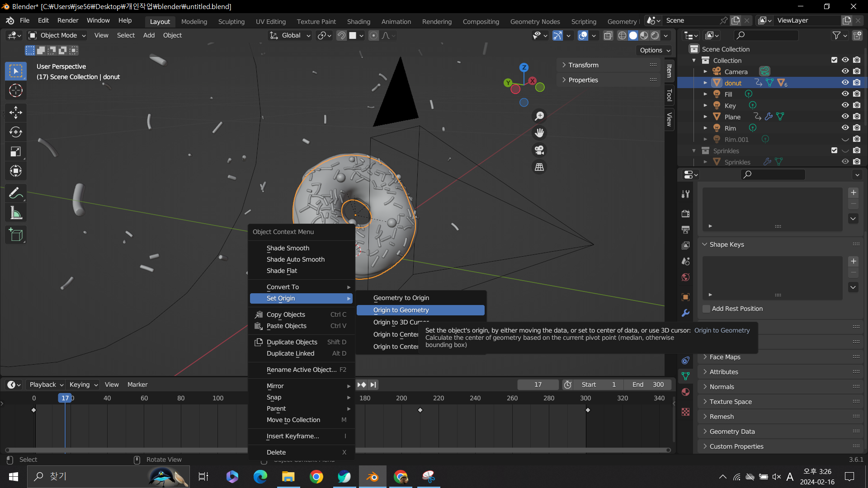Click the timeline horizontal scrollbar
The width and height of the screenshot is (868, 488).
coord(338,450)
